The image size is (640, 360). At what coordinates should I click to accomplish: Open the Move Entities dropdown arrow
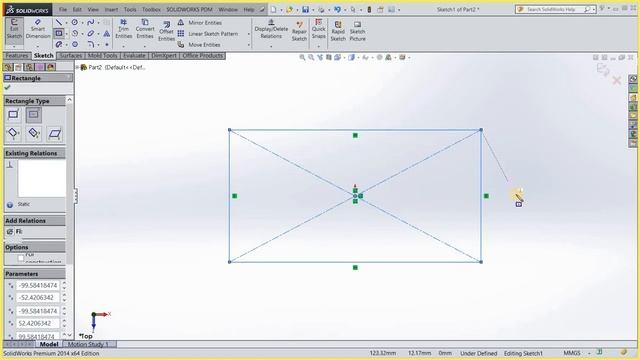point(249,45)
